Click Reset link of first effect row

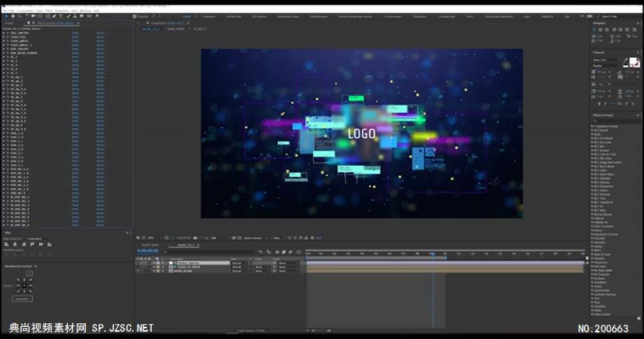click(x=75, y=33)
